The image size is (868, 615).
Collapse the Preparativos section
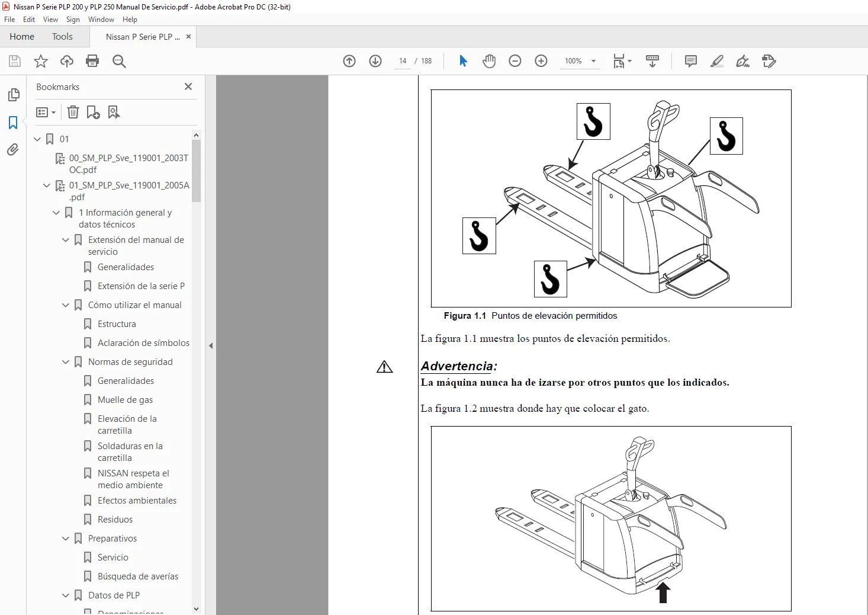pyautogui.click(x=66, y=539)
